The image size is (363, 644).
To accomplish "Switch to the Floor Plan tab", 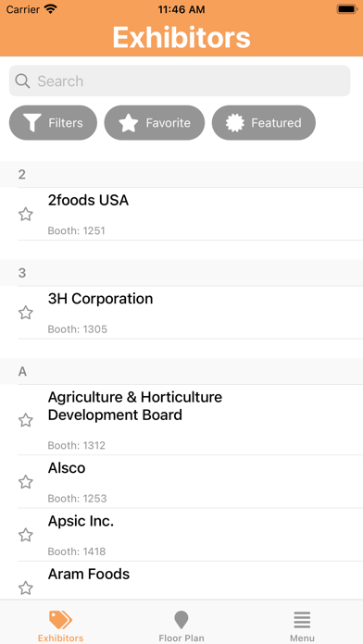I will pos(181,625).
